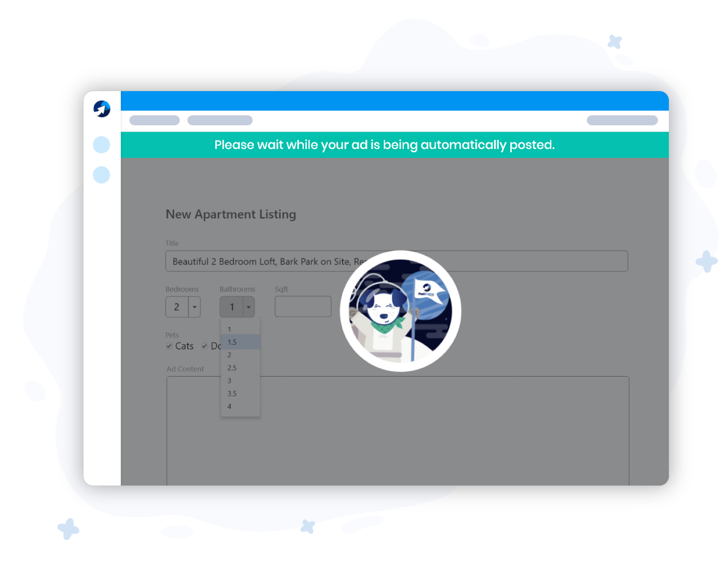The height and width of the screenshot is (566, 728).
Task: Collapse the Bathrooms dropdown arrow
Action: coord(248,307)
